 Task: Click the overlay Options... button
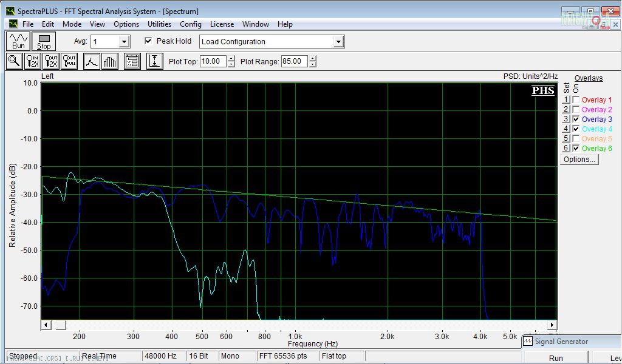(579, 160)
